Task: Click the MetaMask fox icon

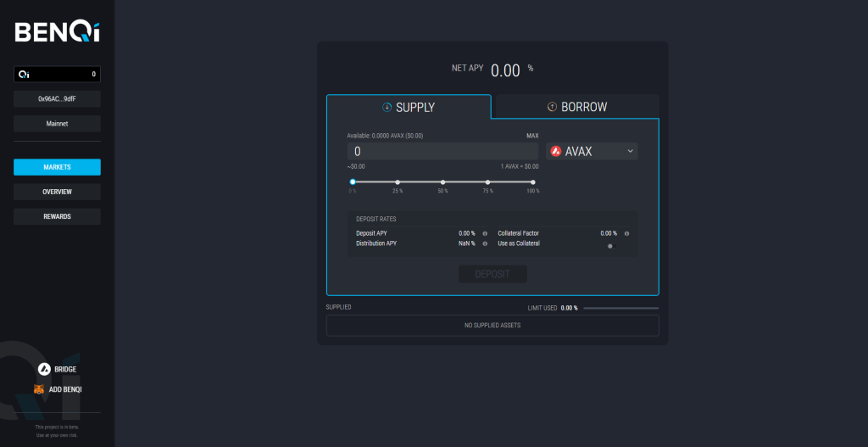Action: point(39,389)
